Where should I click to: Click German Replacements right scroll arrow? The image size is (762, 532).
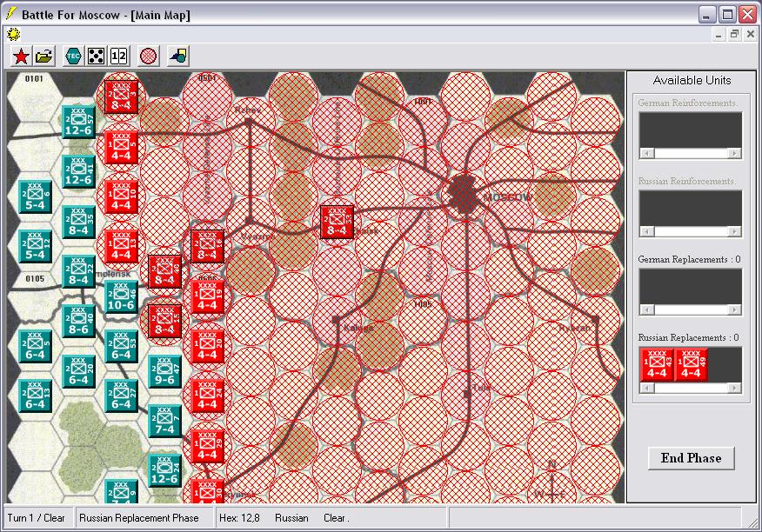point(735,310)
